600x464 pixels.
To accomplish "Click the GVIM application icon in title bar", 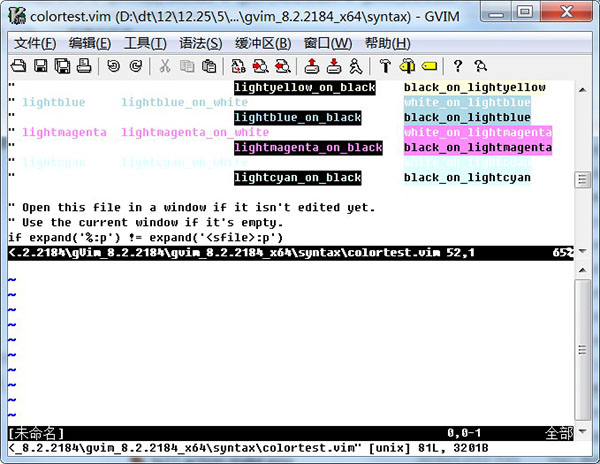I will [17, 16].
